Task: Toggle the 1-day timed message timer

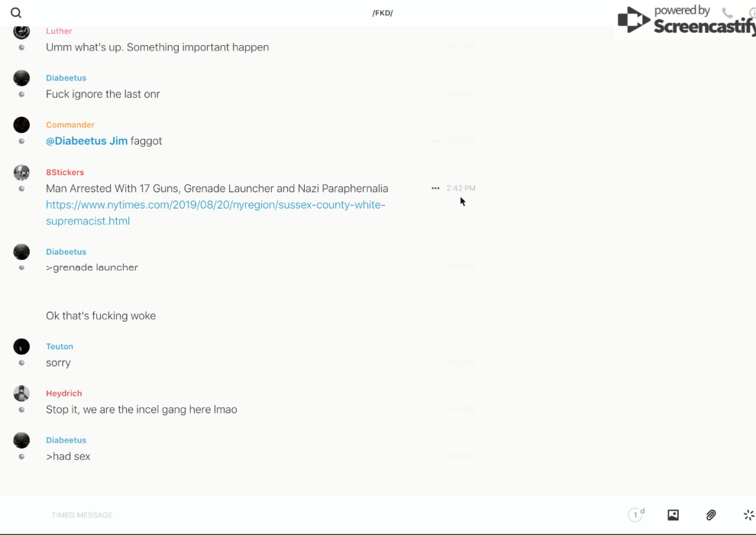Action: click(636, 515)
